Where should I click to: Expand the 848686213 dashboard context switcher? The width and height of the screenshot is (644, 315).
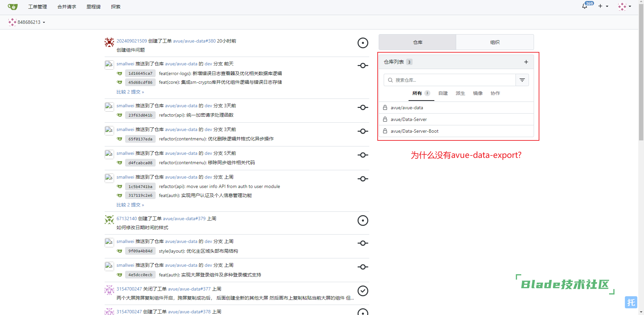[27, 22]
